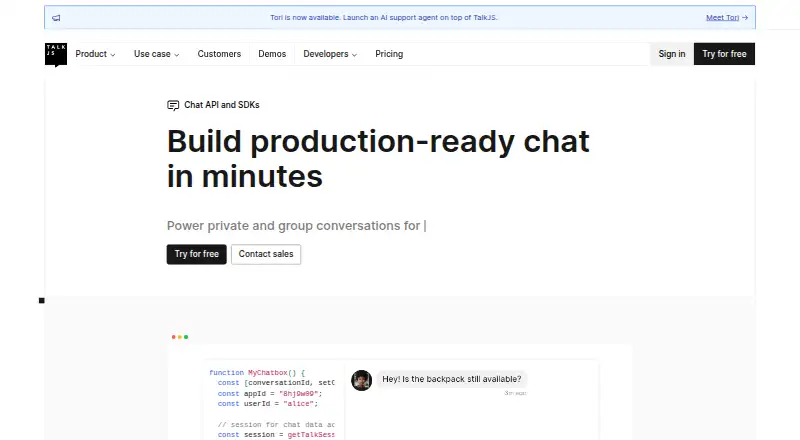The image size is (800, 440).
Task: Click the const userId alice code line
Action: pos(268,404)
